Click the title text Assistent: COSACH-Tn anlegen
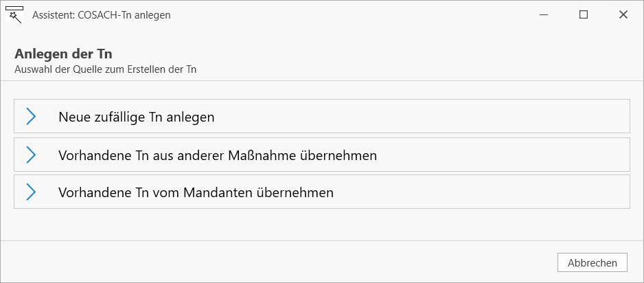This screenshot has width=644, height=283. click(x=102, y=15)
